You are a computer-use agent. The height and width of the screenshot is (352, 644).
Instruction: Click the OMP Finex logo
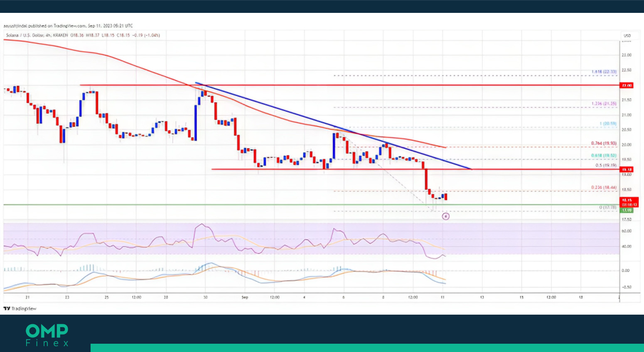pos(47,335)
